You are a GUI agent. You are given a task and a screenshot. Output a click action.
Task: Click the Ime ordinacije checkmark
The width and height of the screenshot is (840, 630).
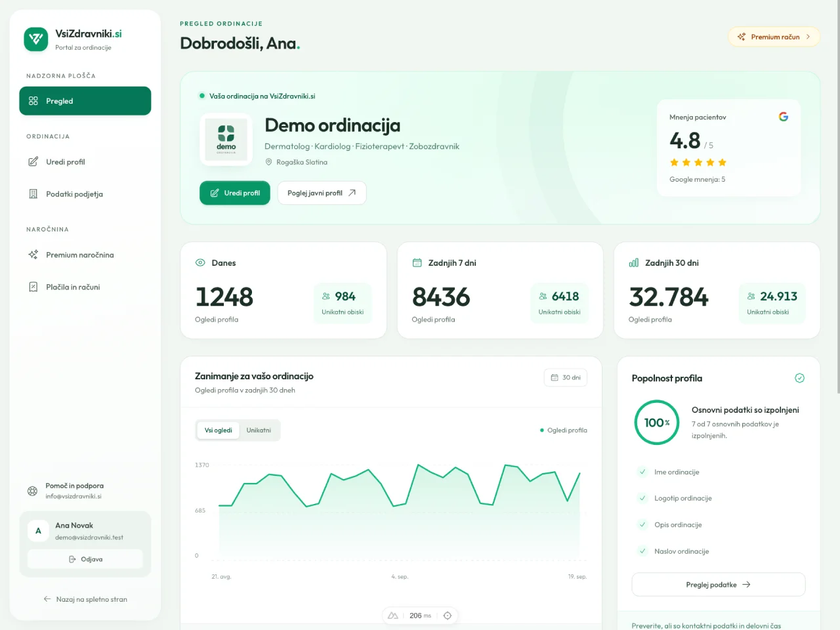click(642, 472)
